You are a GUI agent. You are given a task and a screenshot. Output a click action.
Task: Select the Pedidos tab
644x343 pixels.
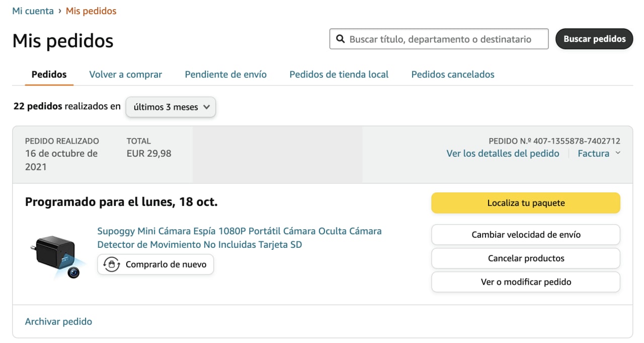49,75
